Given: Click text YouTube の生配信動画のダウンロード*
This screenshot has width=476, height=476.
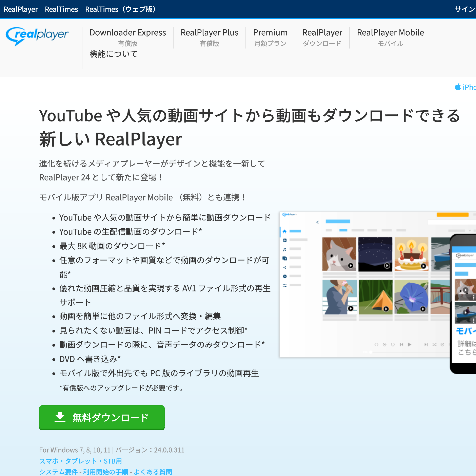Looking at the screenshot, I should (x=131, y=232).
